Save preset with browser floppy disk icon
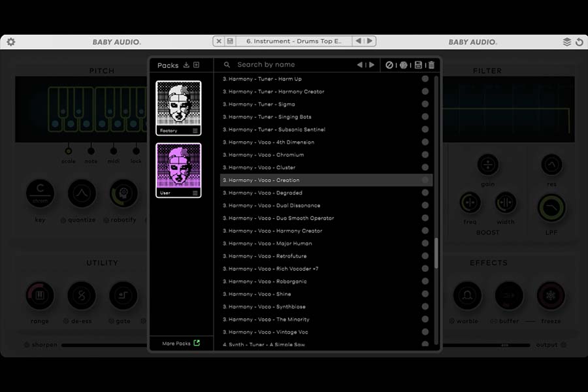588x392 pixels. (x=418, y=65)
